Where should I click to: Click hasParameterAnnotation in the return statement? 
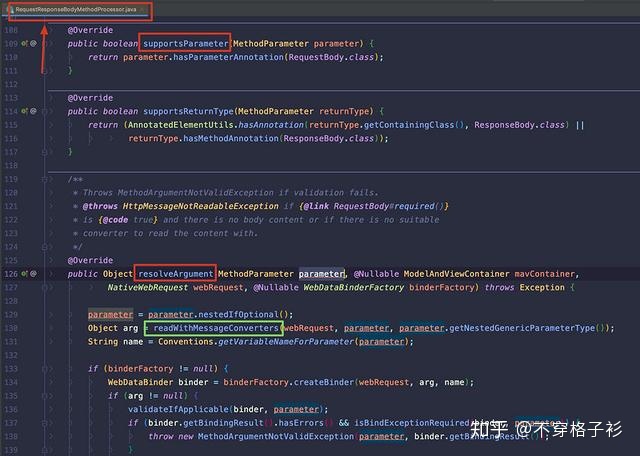point(228,57)
